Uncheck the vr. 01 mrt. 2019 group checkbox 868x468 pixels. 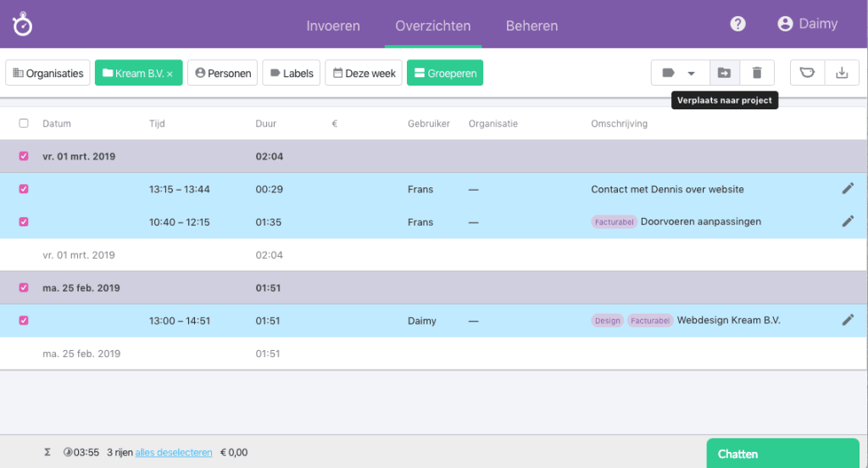click(x=24, y=156)
